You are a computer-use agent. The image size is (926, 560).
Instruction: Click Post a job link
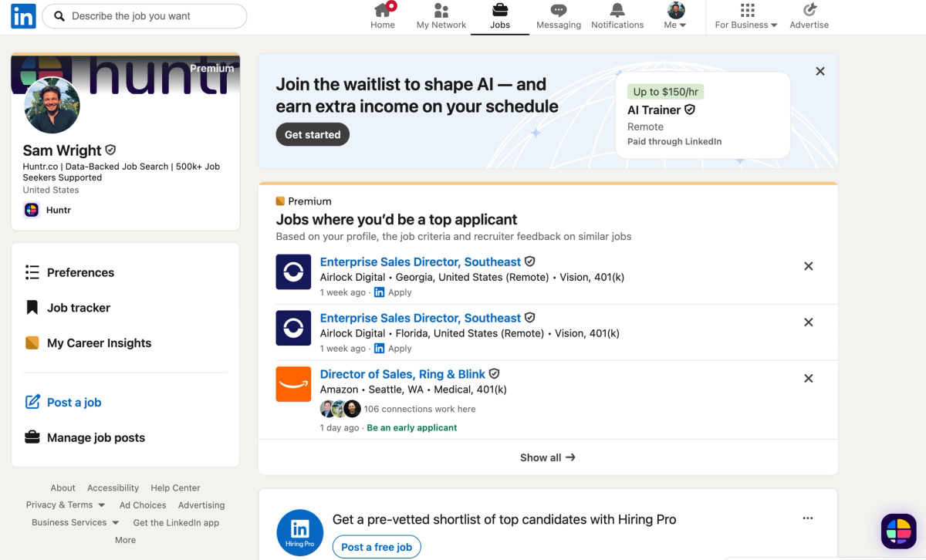(x=74, y=403)
